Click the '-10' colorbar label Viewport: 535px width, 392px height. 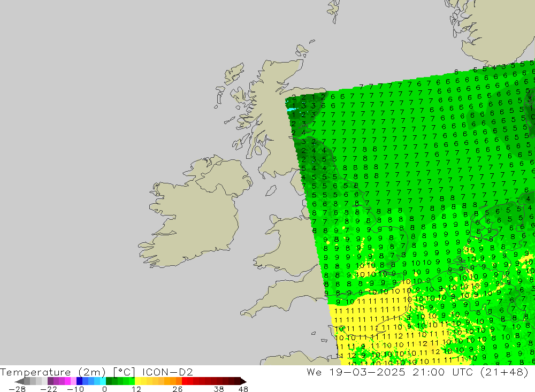(x=75, y=389)
